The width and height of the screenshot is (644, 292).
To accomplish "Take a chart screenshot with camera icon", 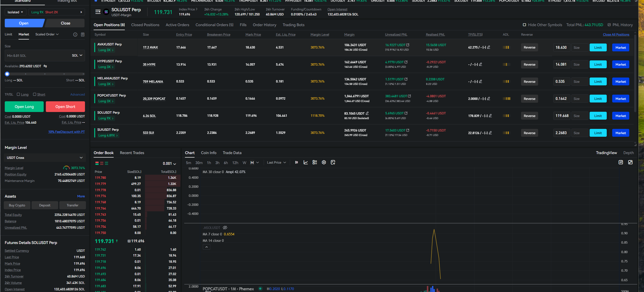I will click(620, 163).
